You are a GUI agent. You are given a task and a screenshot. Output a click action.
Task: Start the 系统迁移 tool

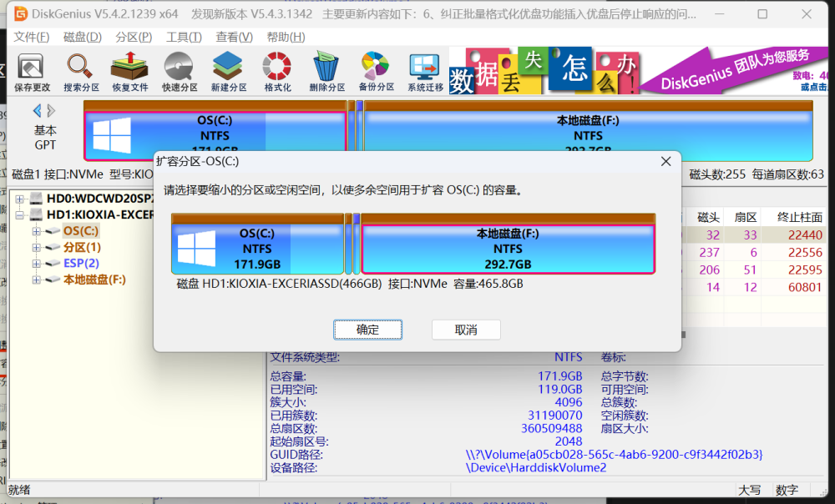point(425,73)
